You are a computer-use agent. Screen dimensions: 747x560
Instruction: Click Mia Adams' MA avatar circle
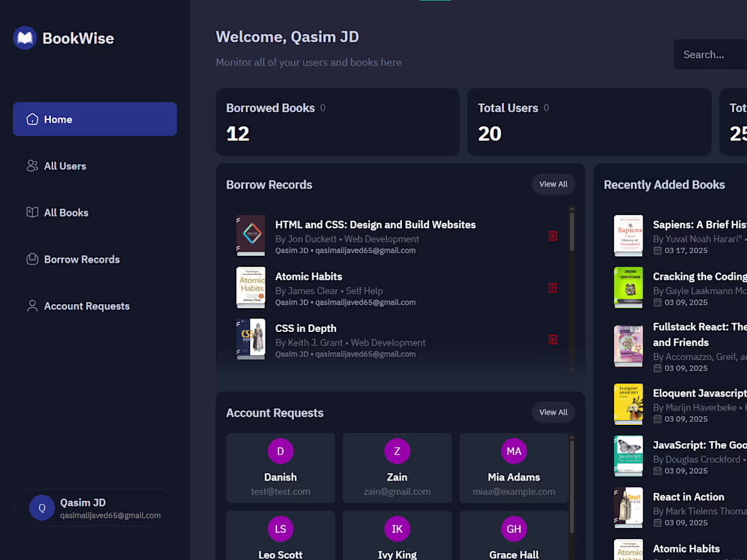(x=514, y=451)
